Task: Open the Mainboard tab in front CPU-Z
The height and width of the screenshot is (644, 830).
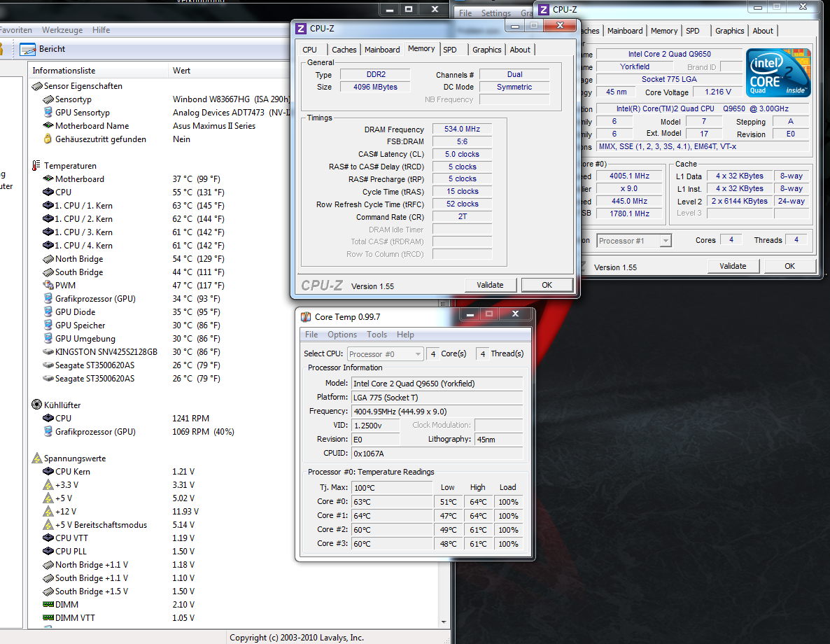Action: [382, 49]
